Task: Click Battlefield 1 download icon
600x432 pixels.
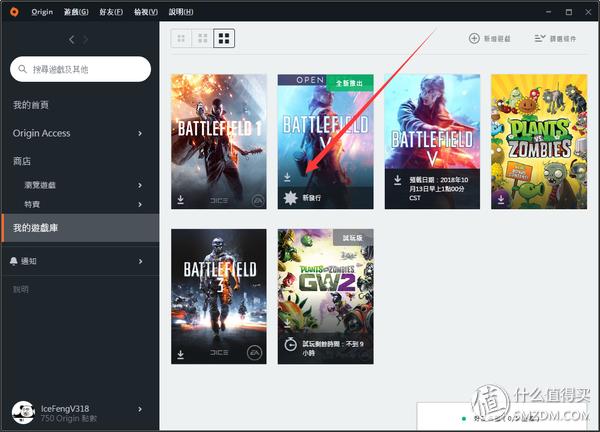Action: (x=181, y=200)
